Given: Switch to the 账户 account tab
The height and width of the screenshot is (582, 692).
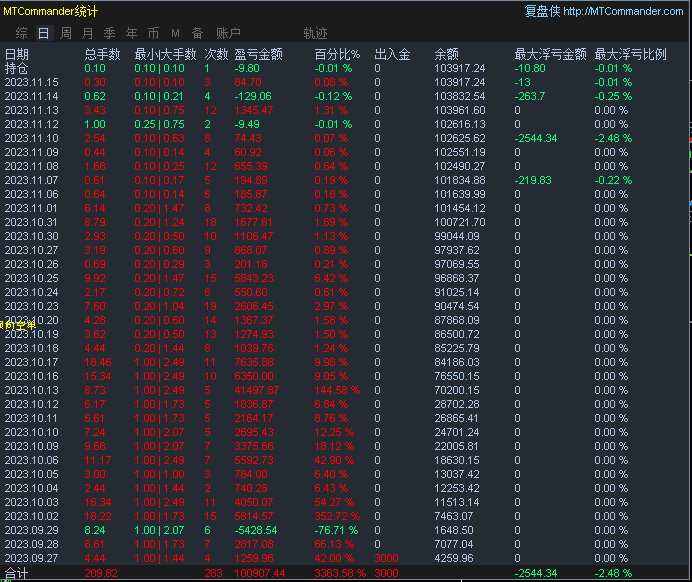Looking at the screenshot, I should coord(228,33).
